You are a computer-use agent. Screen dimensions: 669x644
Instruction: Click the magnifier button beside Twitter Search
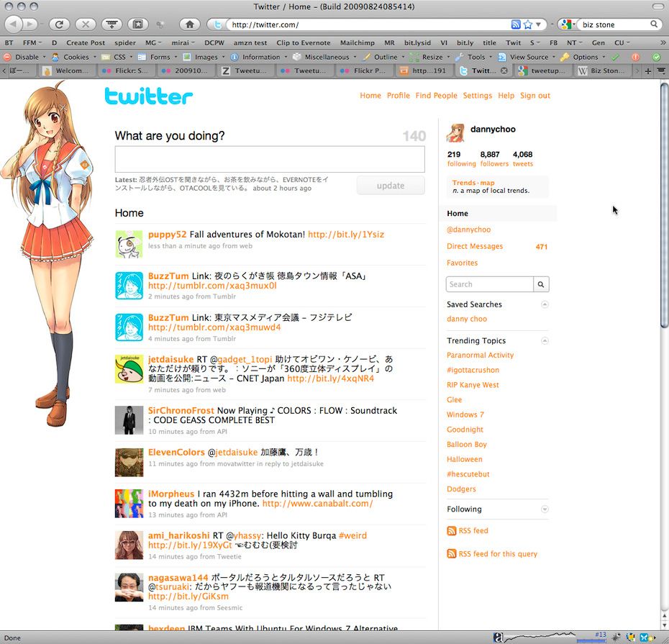pos(541,284)
